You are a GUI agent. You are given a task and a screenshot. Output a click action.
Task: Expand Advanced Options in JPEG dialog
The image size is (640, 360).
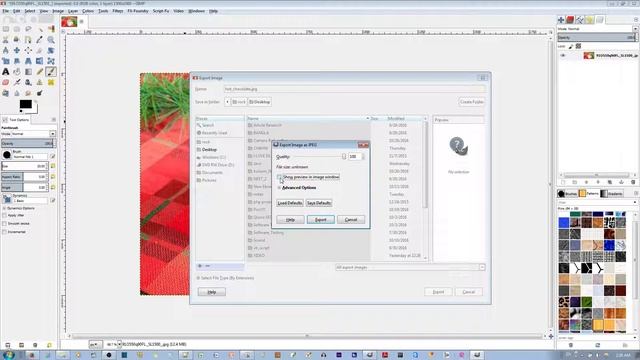pyautogui.click(x=279, y=188)
